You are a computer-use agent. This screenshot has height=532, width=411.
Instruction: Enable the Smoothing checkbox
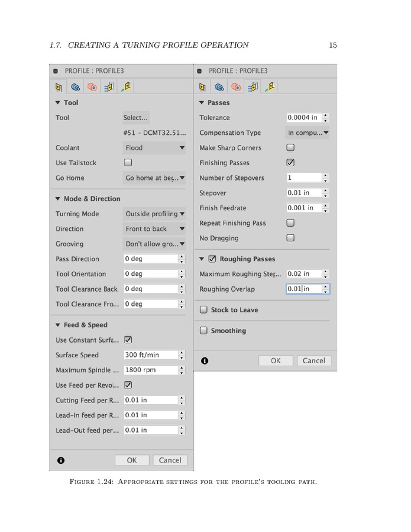203,331
